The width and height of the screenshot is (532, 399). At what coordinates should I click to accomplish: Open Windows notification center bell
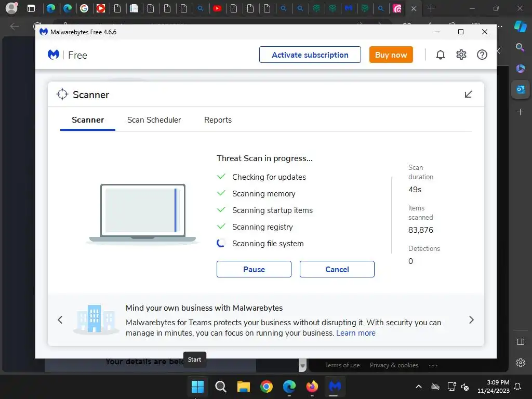click(x=518, y=387)
